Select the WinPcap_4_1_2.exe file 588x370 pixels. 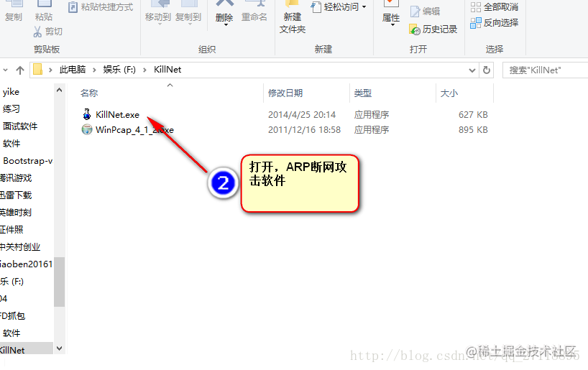click(134, 130)
